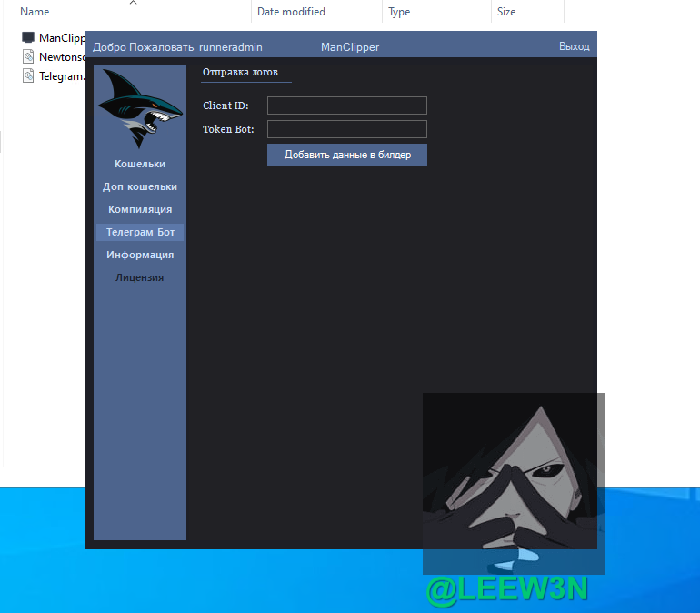This screenshot has height=613, width=700.
Task: Focus the Client ID input field
Action: pyautogui.click(x=346, y=106)
